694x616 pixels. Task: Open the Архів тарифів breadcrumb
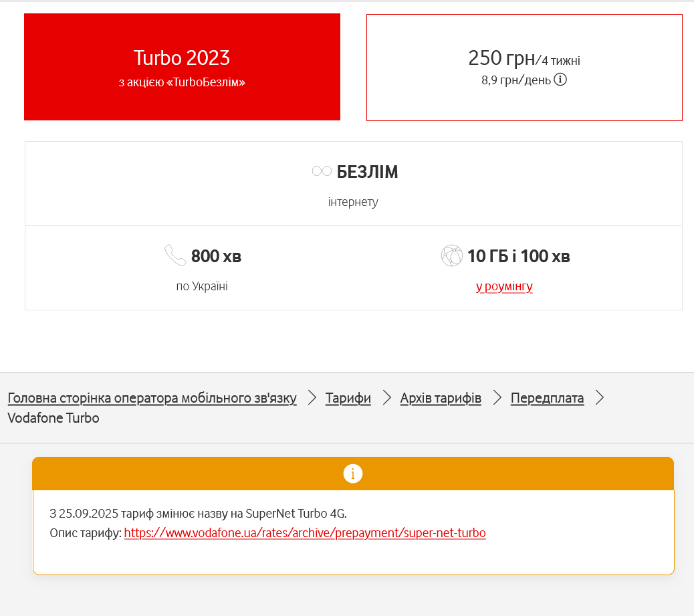(x=440, y=397)
